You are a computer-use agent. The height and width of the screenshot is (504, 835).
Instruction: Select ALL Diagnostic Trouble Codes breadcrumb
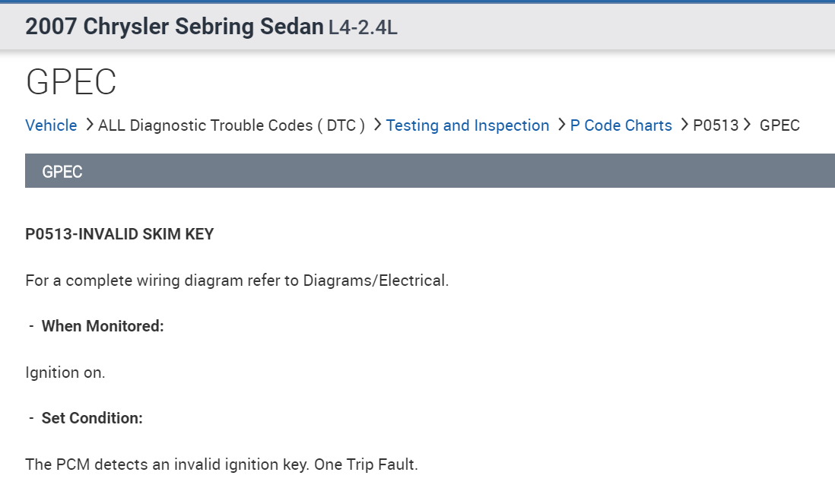pos(232,125)
